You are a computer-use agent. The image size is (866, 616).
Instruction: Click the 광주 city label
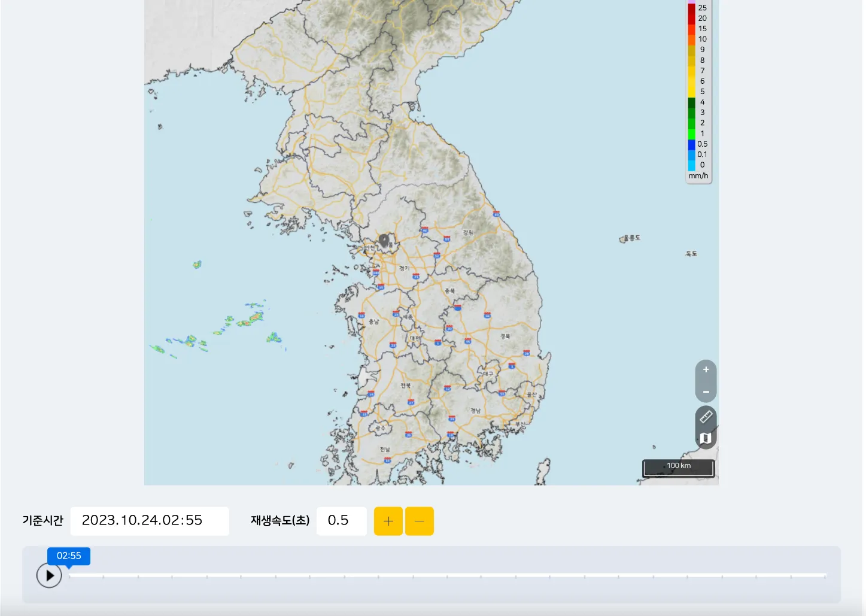pyautogui.click(x=381, y=428)
